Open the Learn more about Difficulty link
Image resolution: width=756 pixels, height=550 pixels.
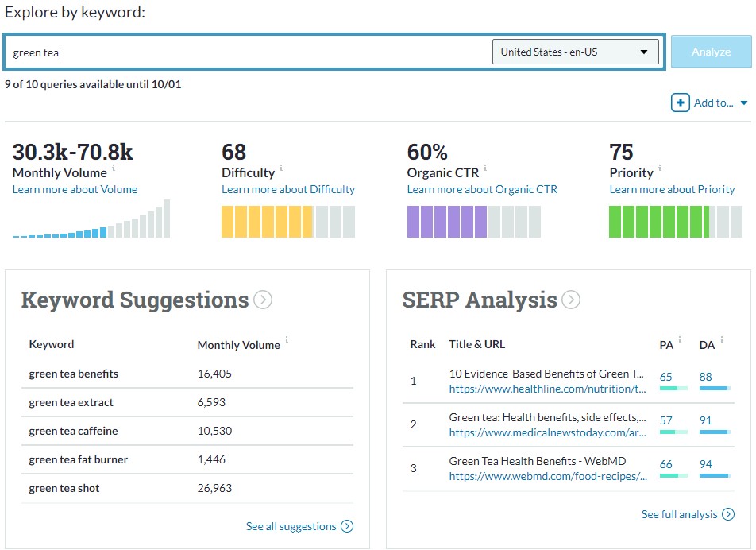tap(288, 189)
